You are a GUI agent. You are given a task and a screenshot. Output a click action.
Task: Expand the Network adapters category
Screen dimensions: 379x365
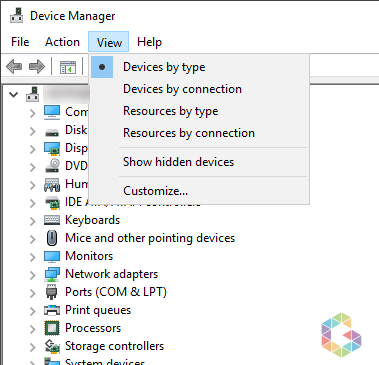32,275
